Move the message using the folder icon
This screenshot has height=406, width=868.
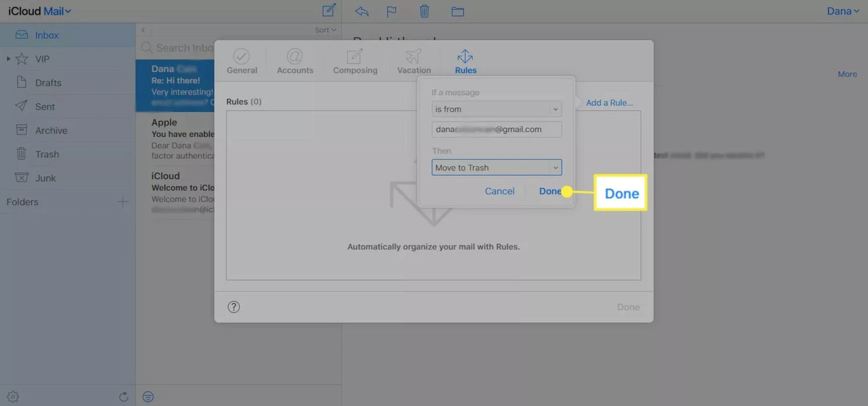(458, 12)
